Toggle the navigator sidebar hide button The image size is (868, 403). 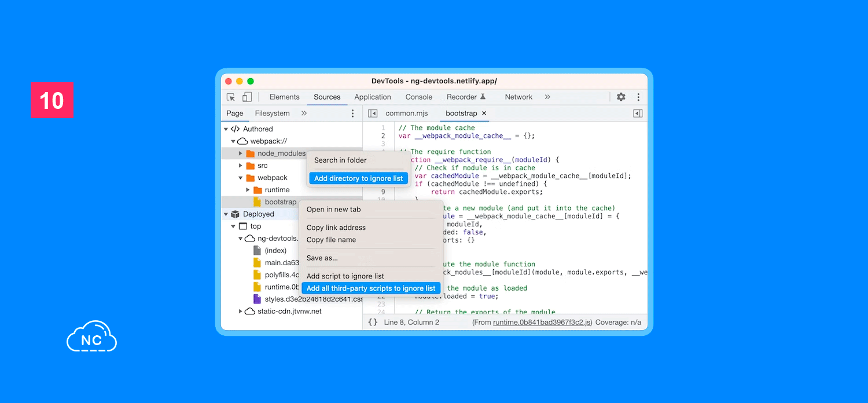[373, 113]
